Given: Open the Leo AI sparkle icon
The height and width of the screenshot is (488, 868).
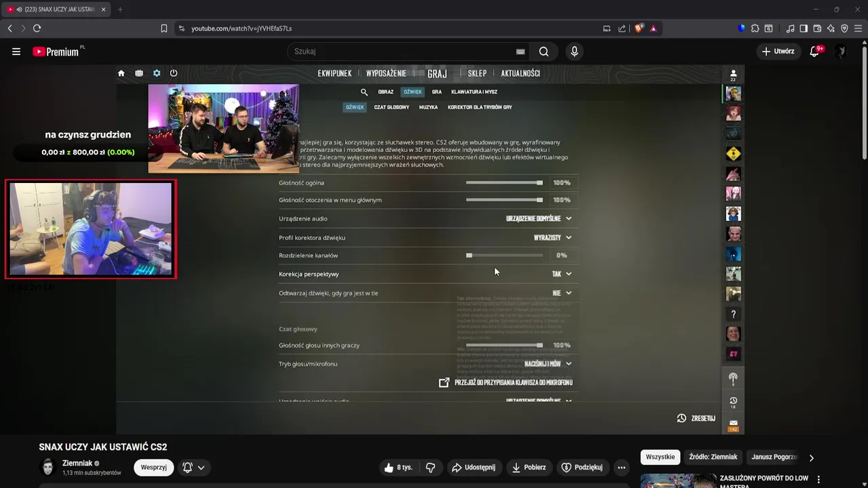Looking at the screenshot, I should click(831, 28).
